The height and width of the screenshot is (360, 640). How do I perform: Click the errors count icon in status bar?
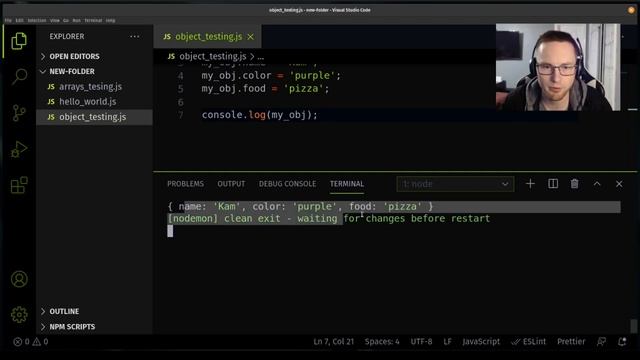18,342
